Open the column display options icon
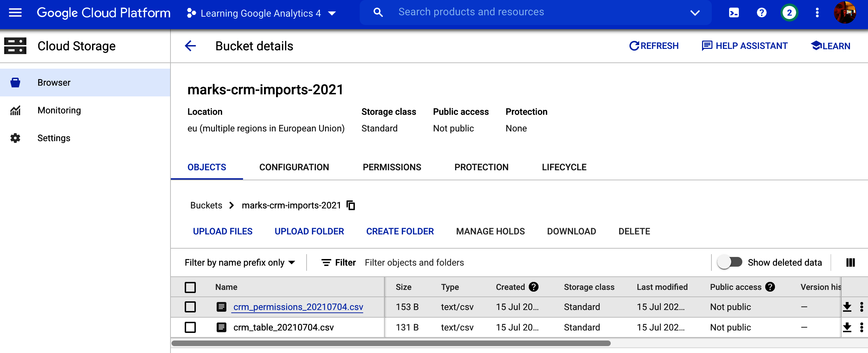 [x=851, y=262]
